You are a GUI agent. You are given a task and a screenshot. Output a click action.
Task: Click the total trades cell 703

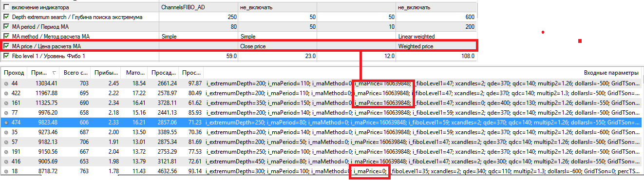pos(84,84)
